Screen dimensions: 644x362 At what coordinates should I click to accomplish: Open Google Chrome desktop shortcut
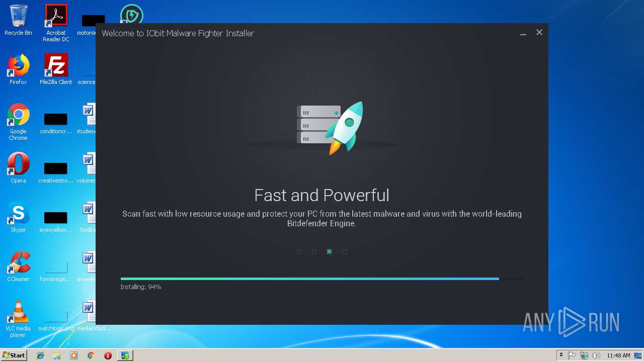[18, 122]
